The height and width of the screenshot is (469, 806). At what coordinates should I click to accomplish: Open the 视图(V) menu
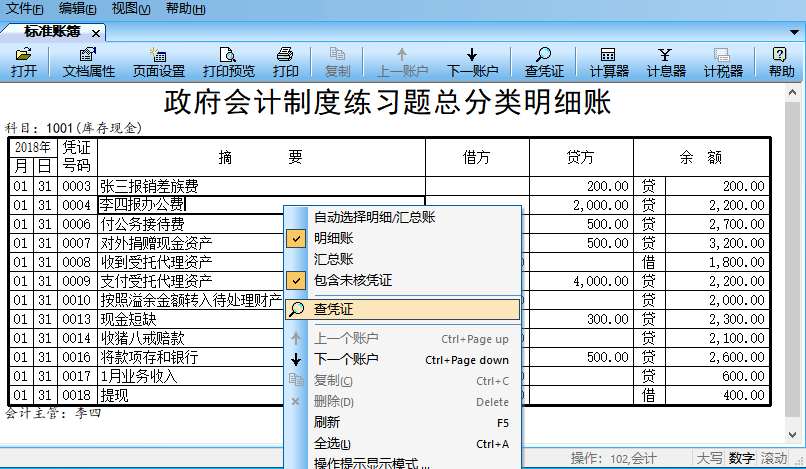point(131,9)
